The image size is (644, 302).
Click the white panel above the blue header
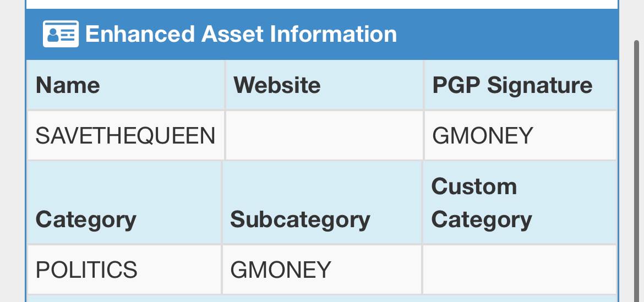click(322, 4)
